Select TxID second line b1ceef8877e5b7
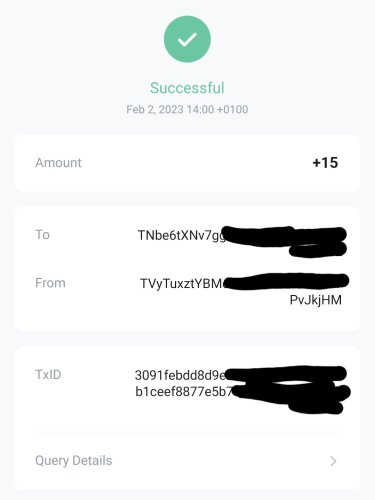 pyautogui.click(x=184, y=392)
